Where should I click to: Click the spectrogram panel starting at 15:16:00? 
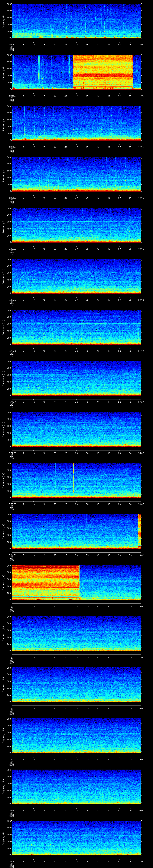[x=76, y=123]
